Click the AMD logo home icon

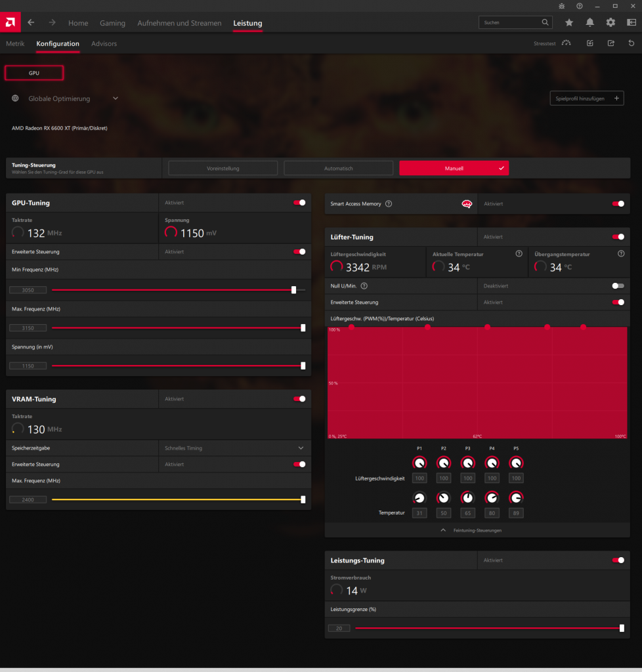coord(11,22)
